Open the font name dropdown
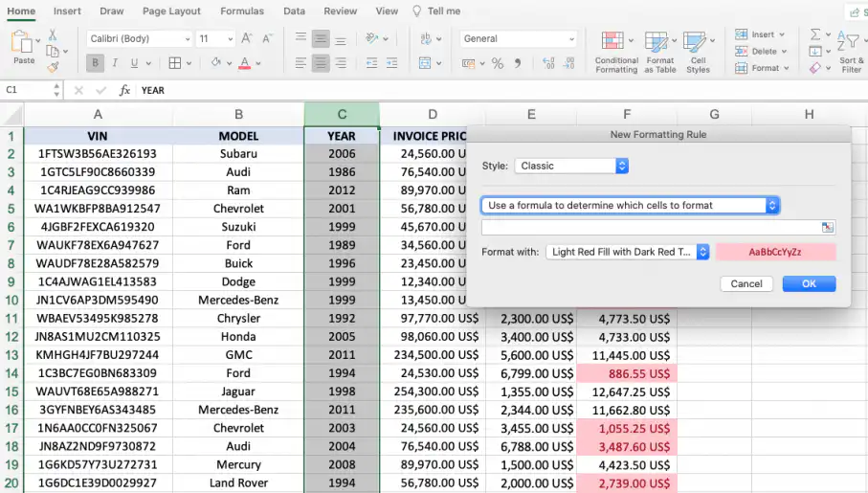Image resolution: width=868 pixels, height=493 pixels. tap(188, 39)
